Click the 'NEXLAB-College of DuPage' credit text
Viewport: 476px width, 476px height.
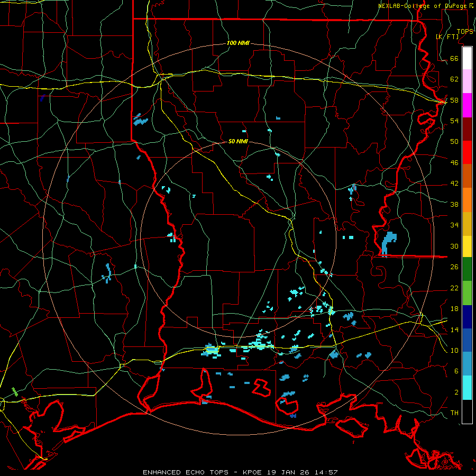click(422, 6)
